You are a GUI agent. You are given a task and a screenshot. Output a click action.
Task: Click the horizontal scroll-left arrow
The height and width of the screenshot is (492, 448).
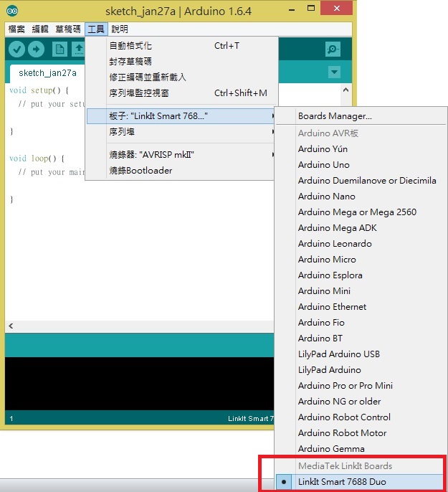tap(11, 326)
